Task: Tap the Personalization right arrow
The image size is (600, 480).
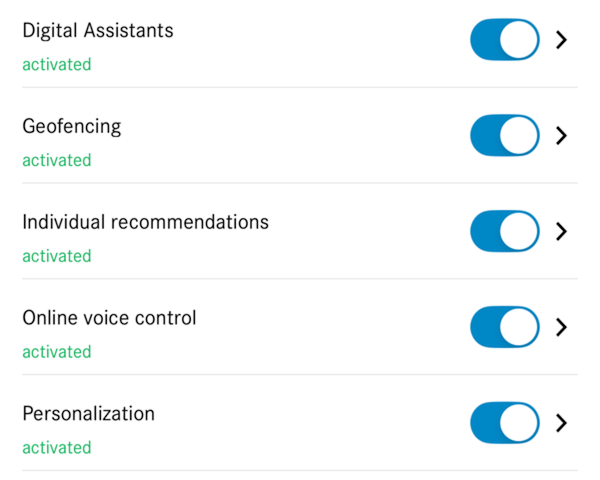Action: (x=561, y=423)
